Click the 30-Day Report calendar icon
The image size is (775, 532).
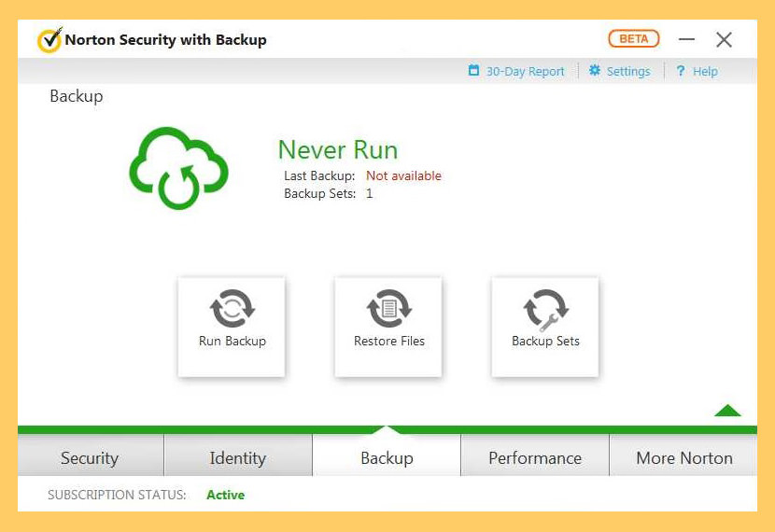coord(473,71)
